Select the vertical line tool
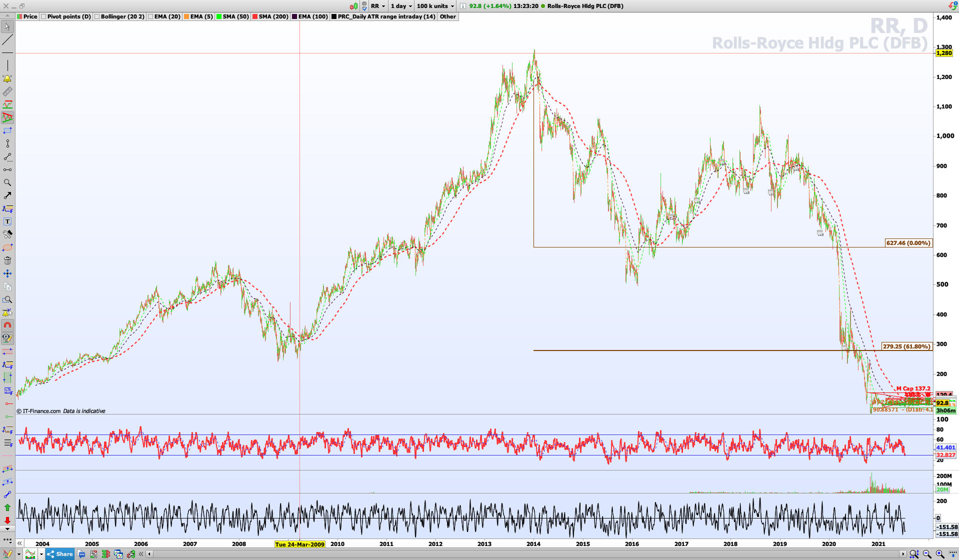The width and height of the screenshot is (959, 560). point(7,65)
